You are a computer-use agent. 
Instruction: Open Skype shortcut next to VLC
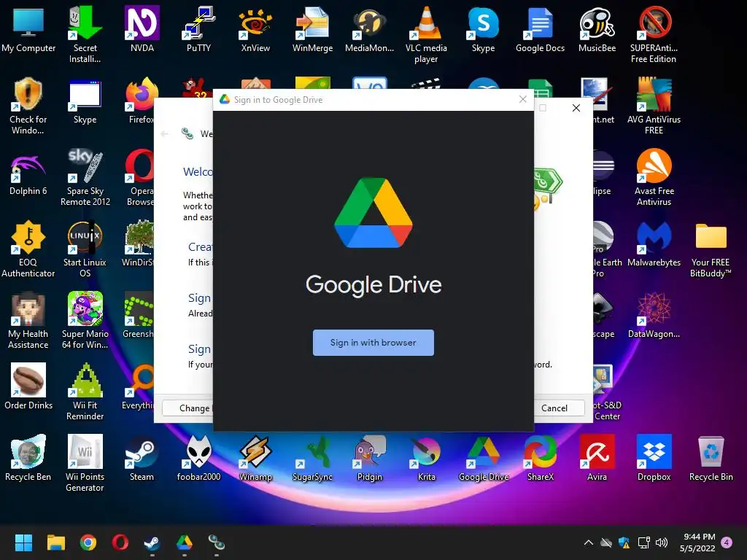pyautogui.click(x=483, y=29)
